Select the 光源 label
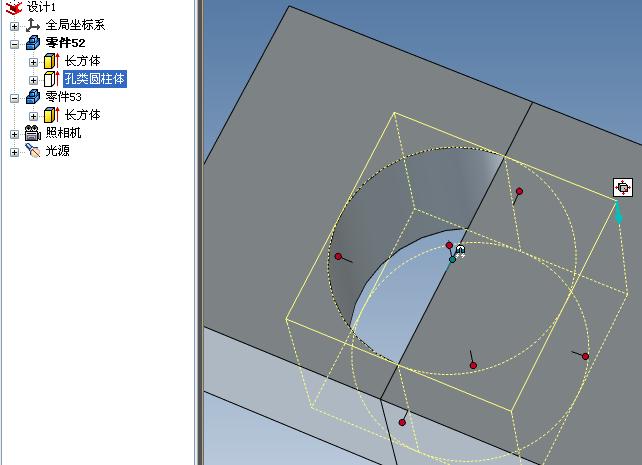 click(57, 151)
